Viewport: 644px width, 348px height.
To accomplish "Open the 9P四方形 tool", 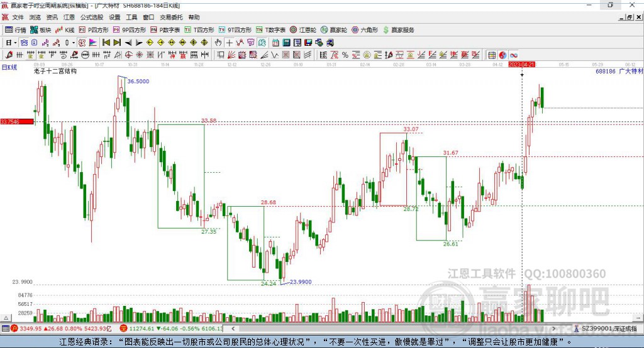I will coord(130,30).
